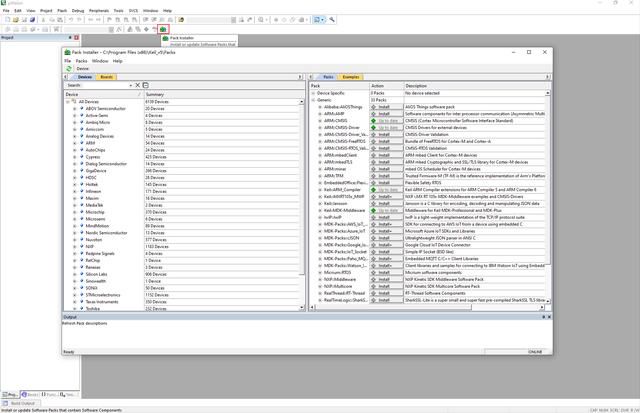Expand the ABOV Semiconductor vendor node
The height and width of the screenshot is (413, 640).
[75, 109]
